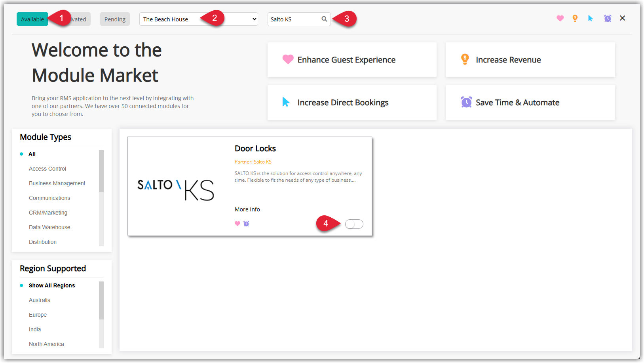
Task: Close the Module Market window
Action: click(622, 18)
